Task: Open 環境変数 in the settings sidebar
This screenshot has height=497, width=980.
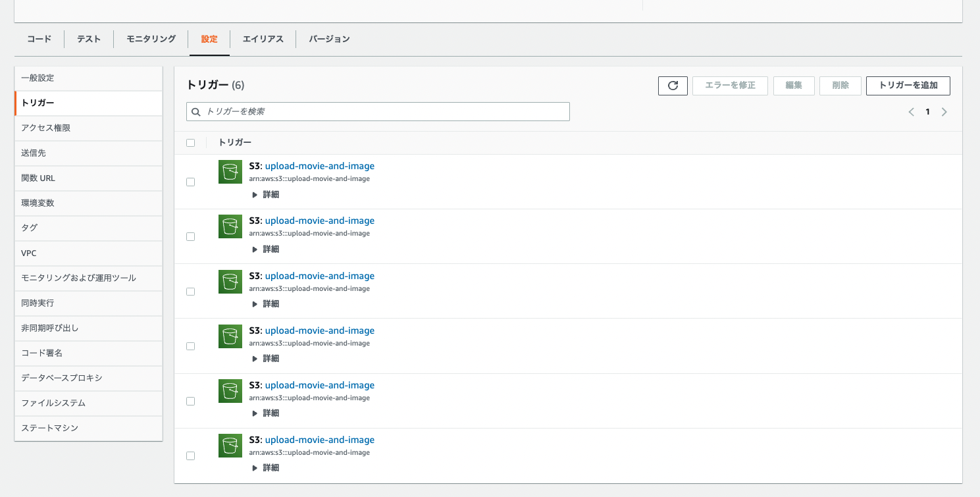Action: click(x=38, y=203)
